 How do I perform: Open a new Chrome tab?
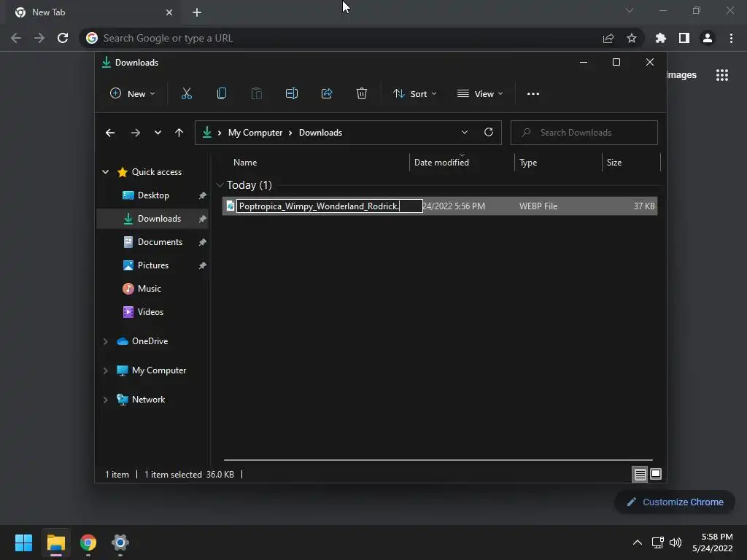coord(197,12)
